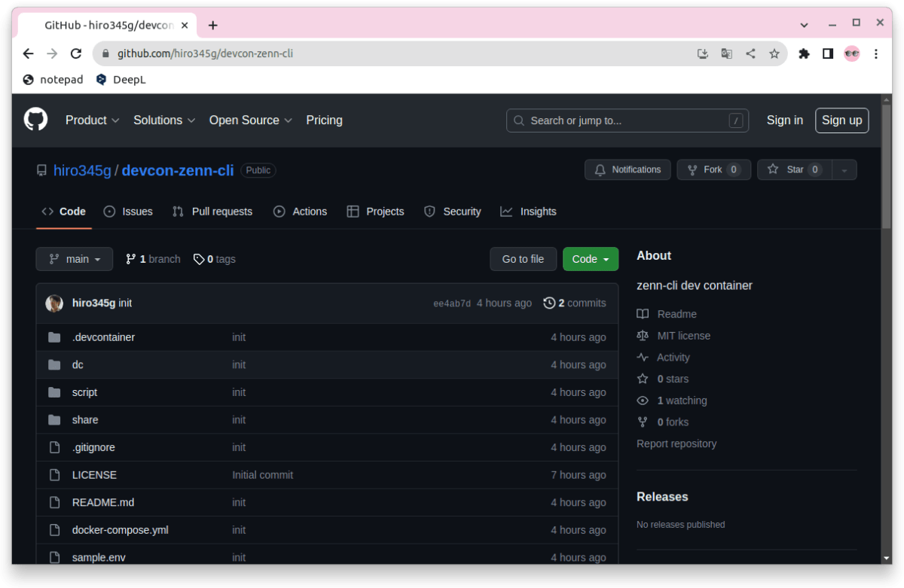
Task: Switch to the Insights tab
Action: [528, 212]
